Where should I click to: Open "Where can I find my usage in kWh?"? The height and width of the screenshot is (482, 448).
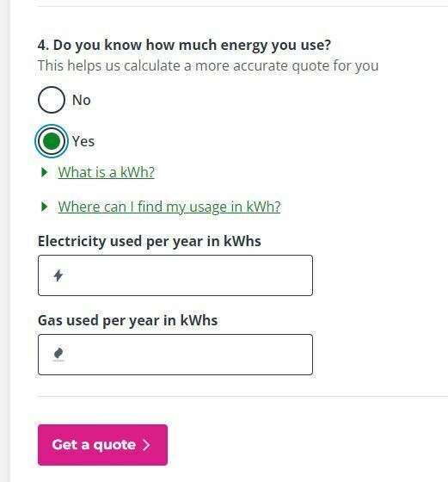click(169, 207)
